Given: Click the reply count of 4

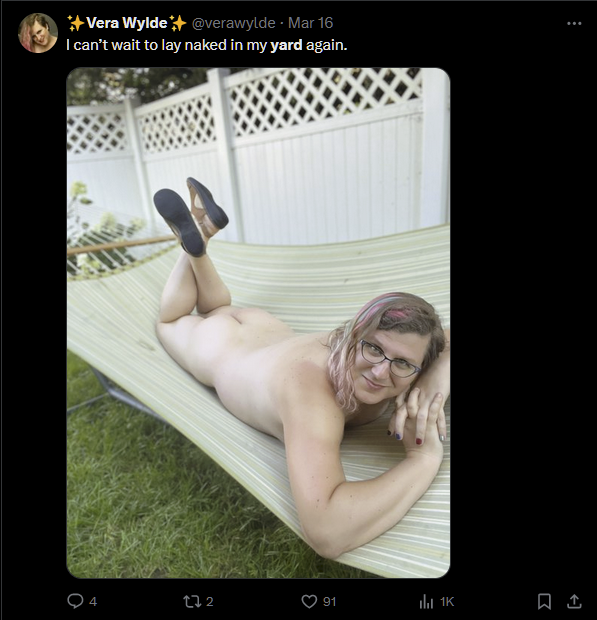Looking at the screenshot, I should [x=93, y=602].
